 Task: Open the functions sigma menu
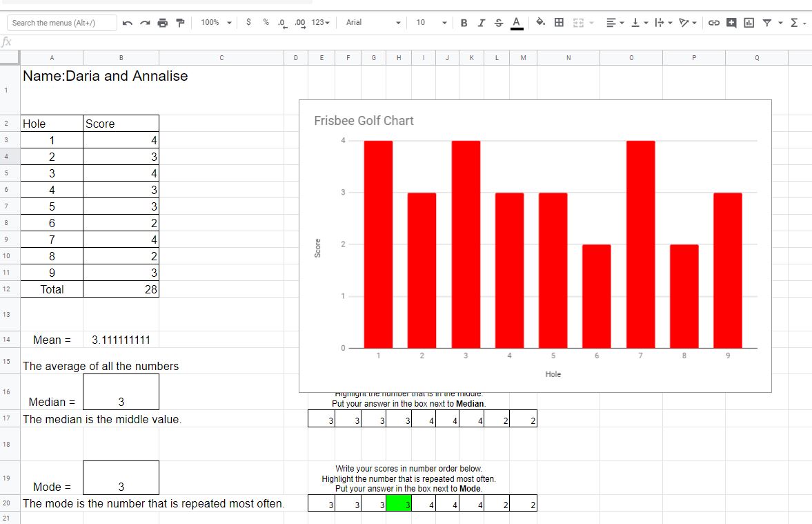click(x=798, y=23)
